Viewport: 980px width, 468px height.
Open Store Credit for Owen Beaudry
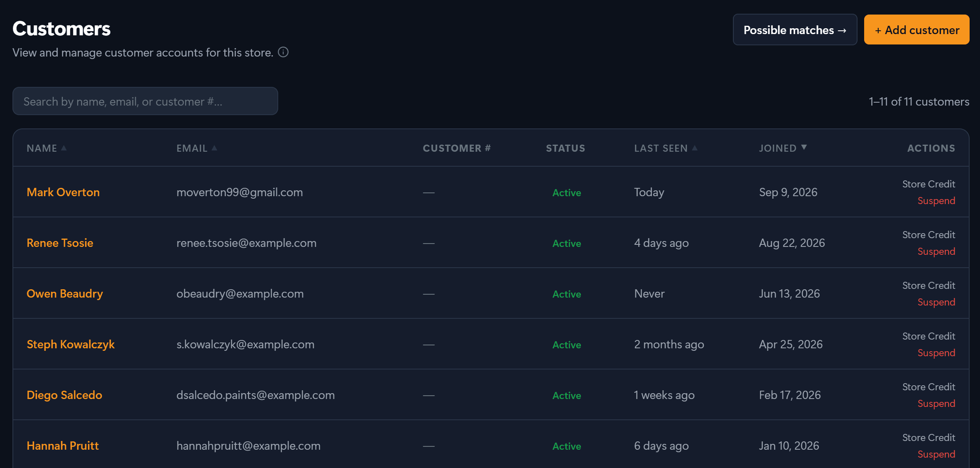pyautogui.click(x=929, y=285)
